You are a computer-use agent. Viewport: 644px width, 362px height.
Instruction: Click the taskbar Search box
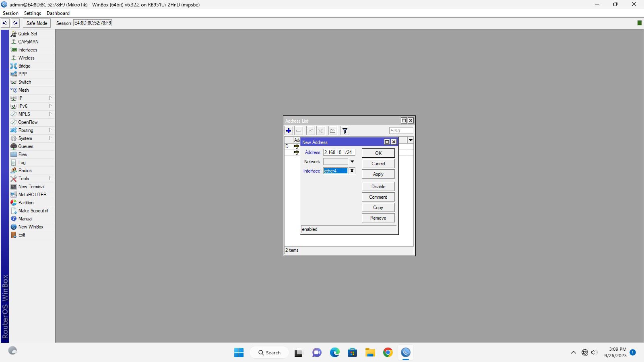[x=269, y=353]
